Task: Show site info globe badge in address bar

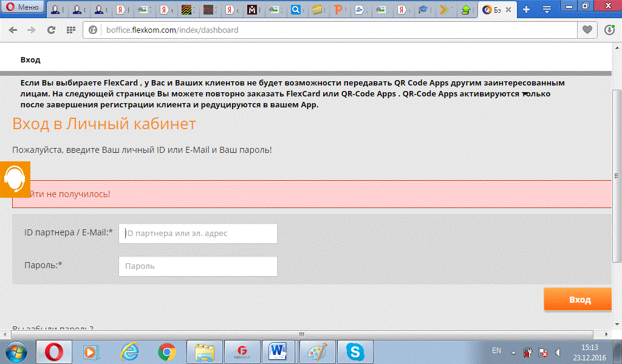Action: coord(93,30)
